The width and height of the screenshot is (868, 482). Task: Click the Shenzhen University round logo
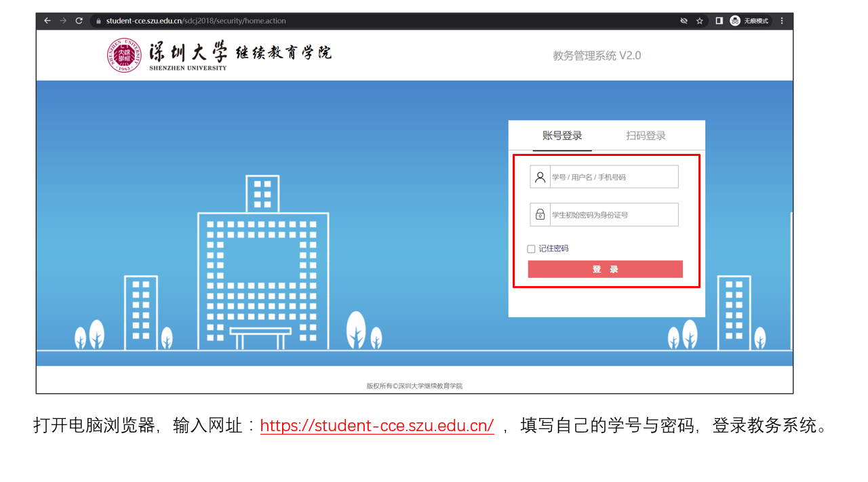pos(123,55)
